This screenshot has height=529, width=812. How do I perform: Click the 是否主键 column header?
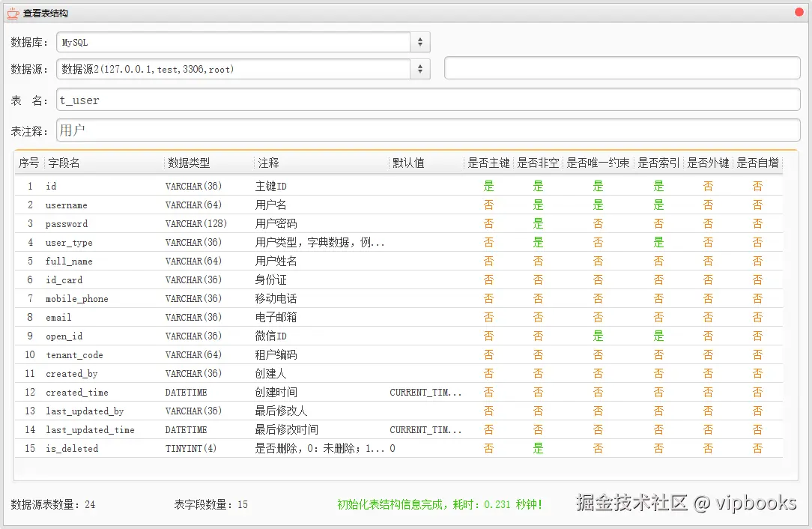488,163
